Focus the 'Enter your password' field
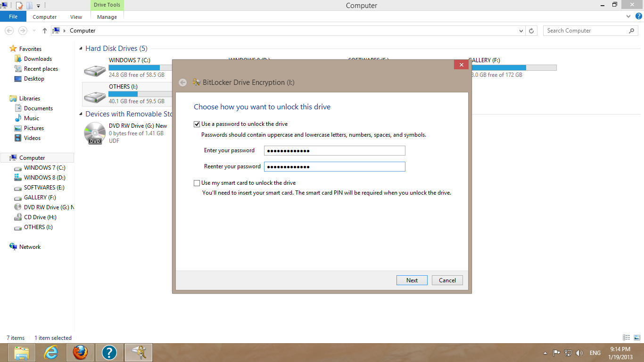 tap(335, 151)
